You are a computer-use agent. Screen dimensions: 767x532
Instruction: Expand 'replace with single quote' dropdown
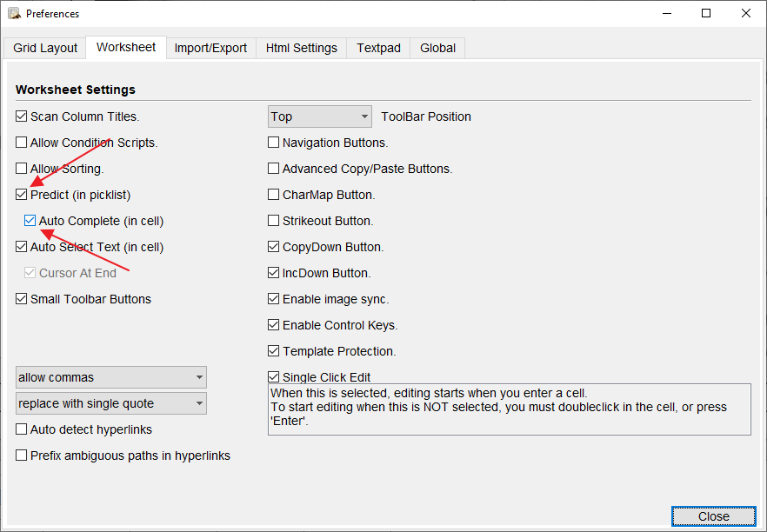click(111, 403)
